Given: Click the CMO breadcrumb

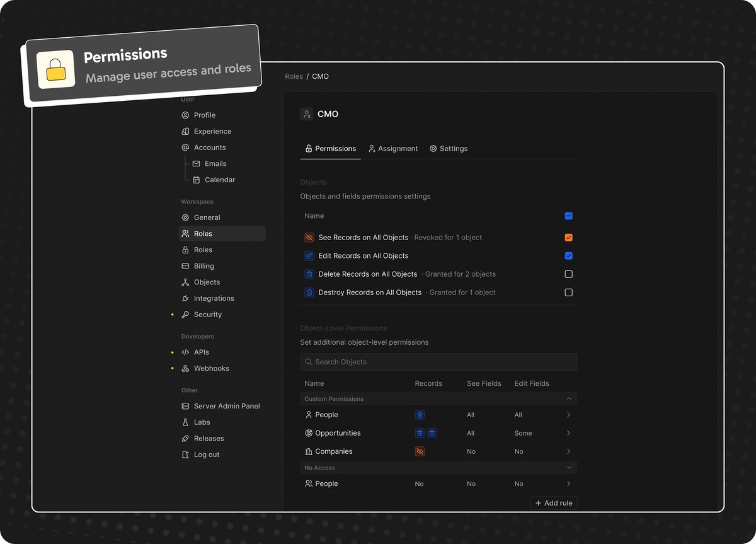Looking at the screenshot, I should pyautogui.click(x=320, y=76).
